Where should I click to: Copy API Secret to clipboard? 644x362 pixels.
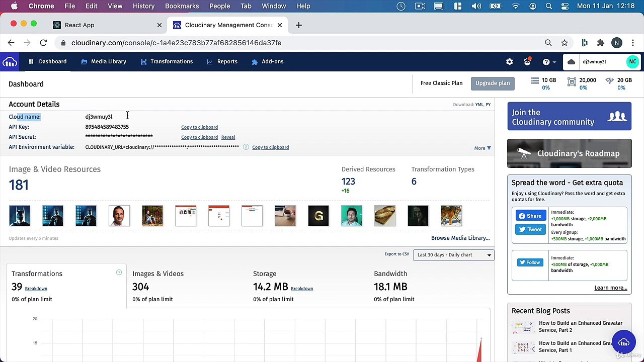tap(199, 137)
